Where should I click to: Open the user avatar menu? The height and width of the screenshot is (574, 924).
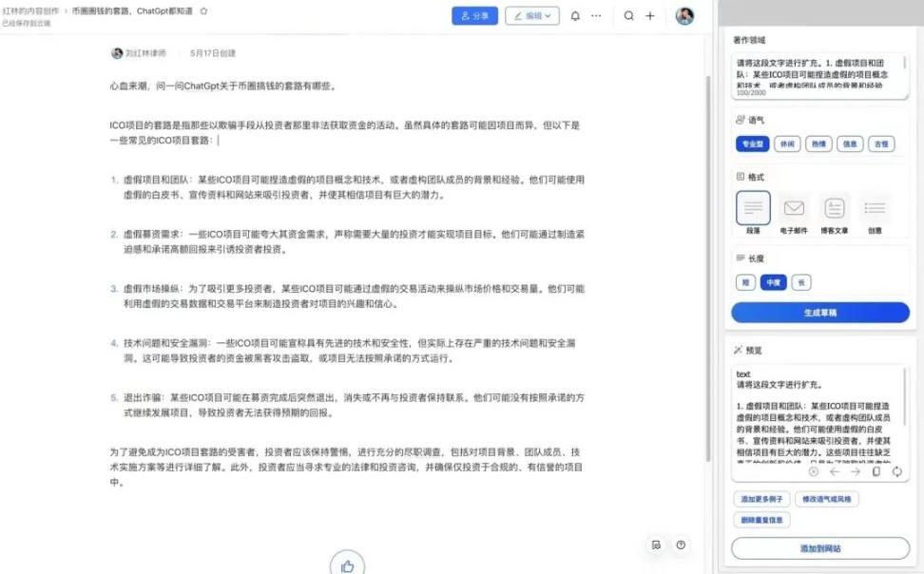684,16
